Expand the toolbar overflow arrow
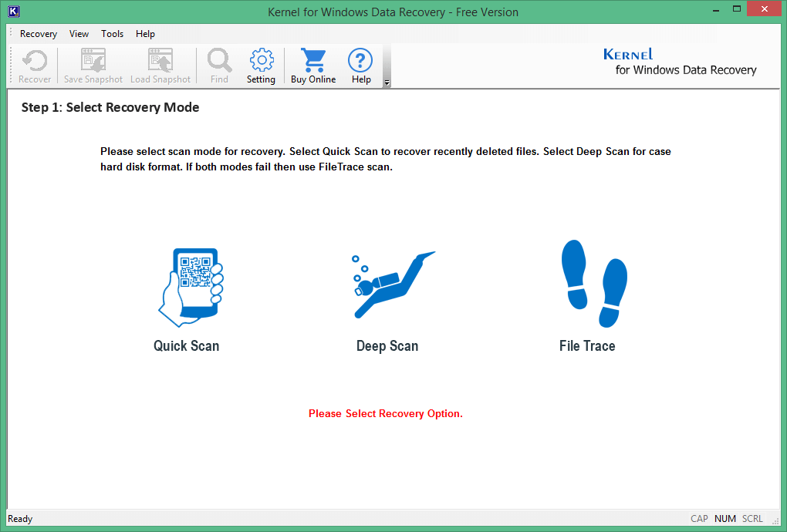 pos(387,82)
